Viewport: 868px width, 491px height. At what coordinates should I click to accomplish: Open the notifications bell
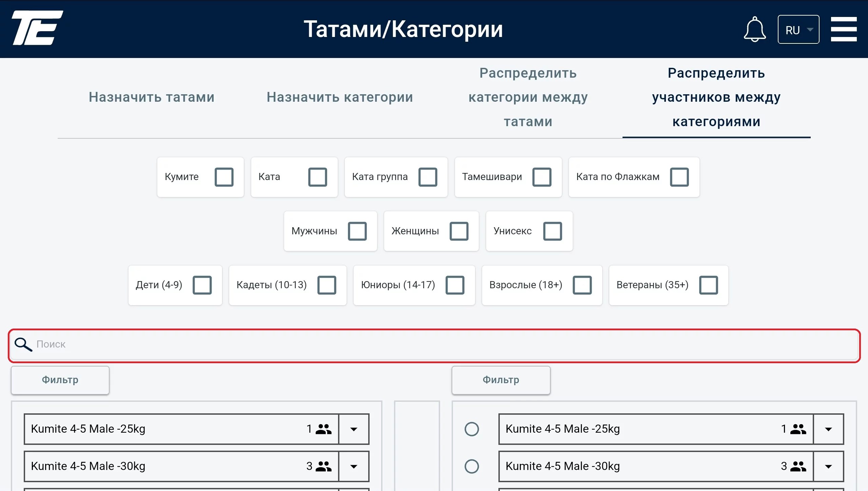point(754,29)
